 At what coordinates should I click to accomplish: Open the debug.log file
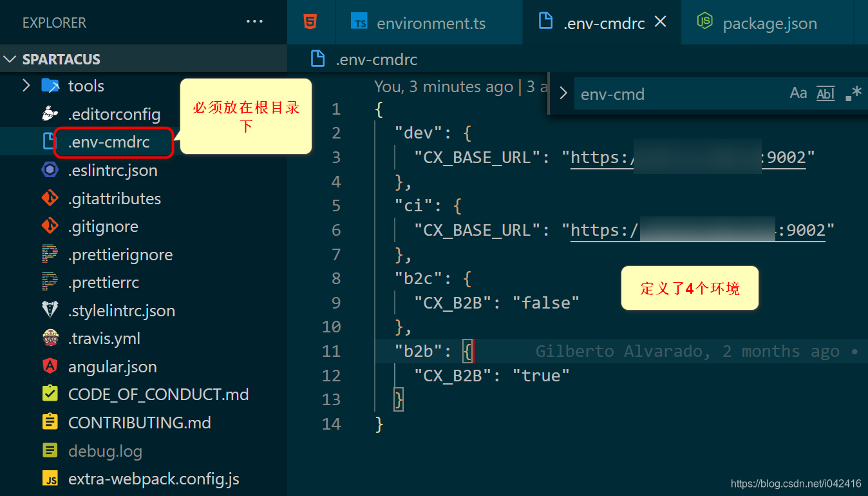[x=105, y=452]
